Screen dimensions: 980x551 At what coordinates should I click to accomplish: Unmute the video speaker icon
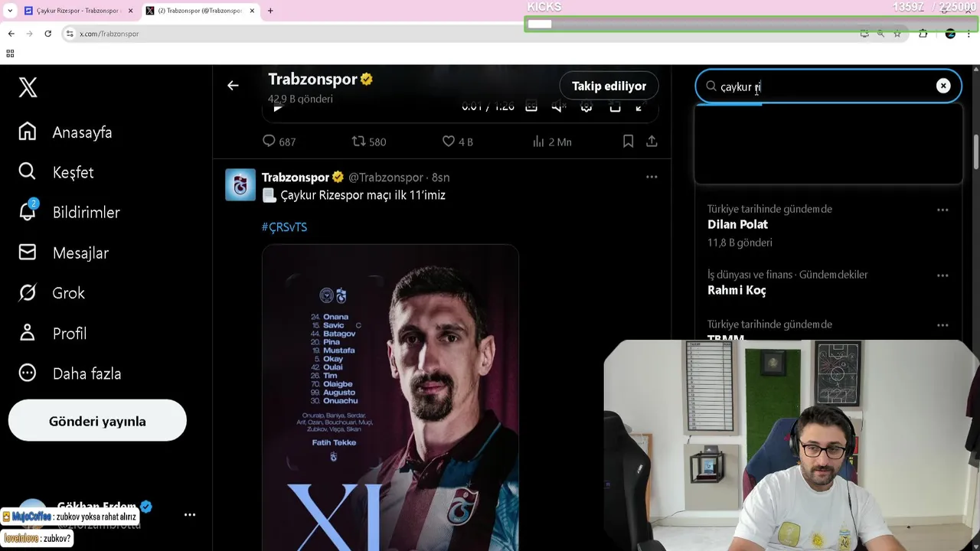[559, 107]
